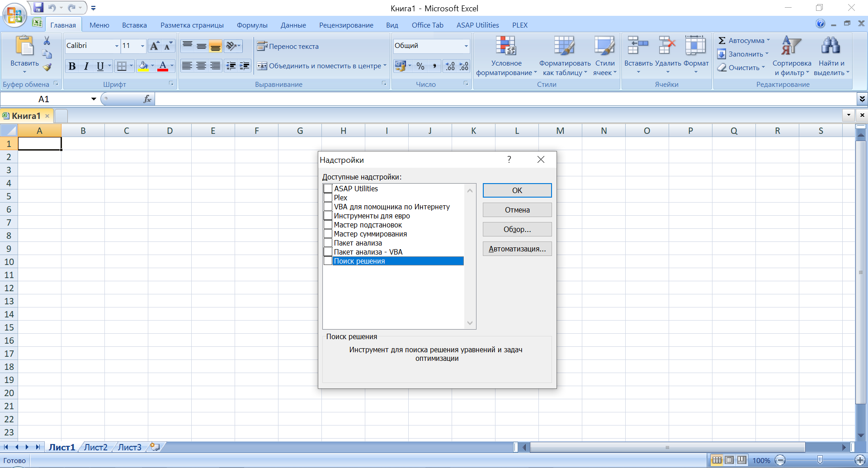Increase indent icon
868x468 pixels.
click(x=245, y=66)
